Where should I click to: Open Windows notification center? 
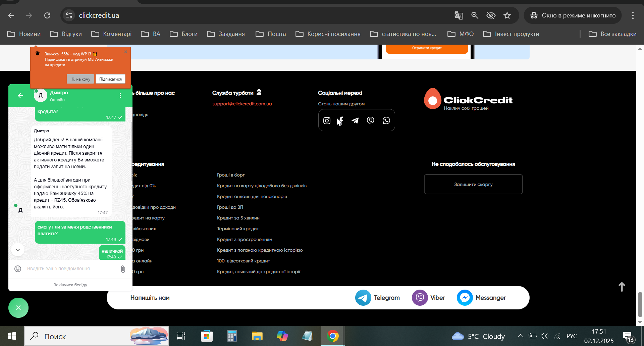629,337
